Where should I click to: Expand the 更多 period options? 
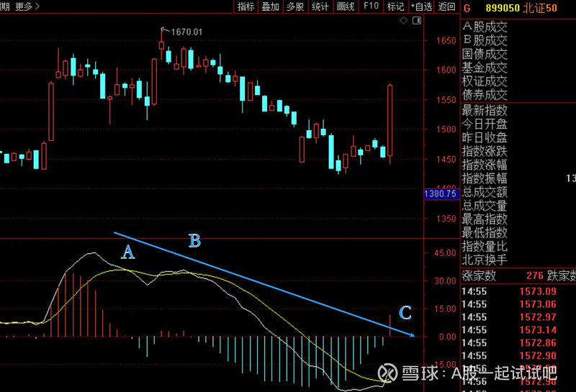27,6
